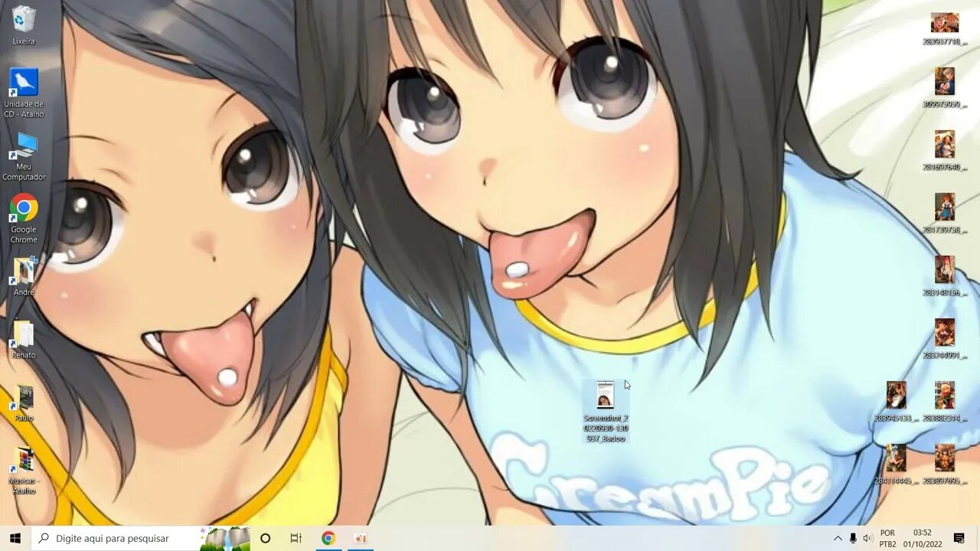Open the Lixeira recycle bin icon

(24, 25)
